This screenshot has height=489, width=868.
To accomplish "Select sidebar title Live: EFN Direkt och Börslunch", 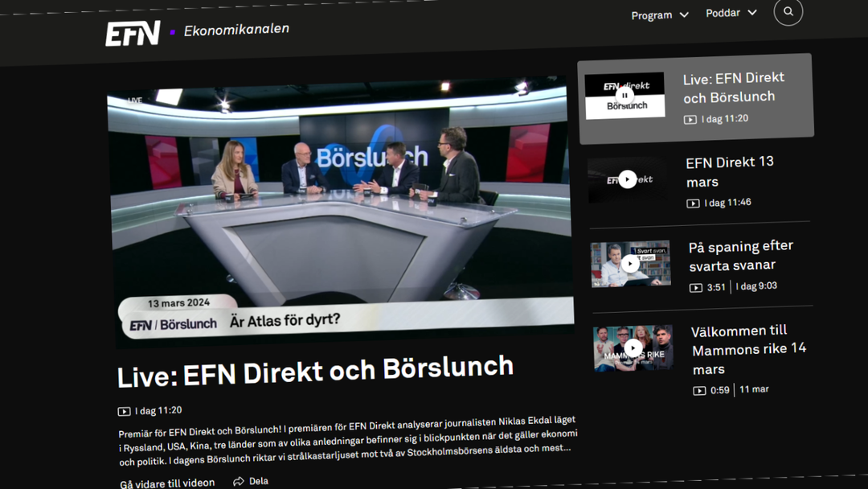I will coord(734,88).
